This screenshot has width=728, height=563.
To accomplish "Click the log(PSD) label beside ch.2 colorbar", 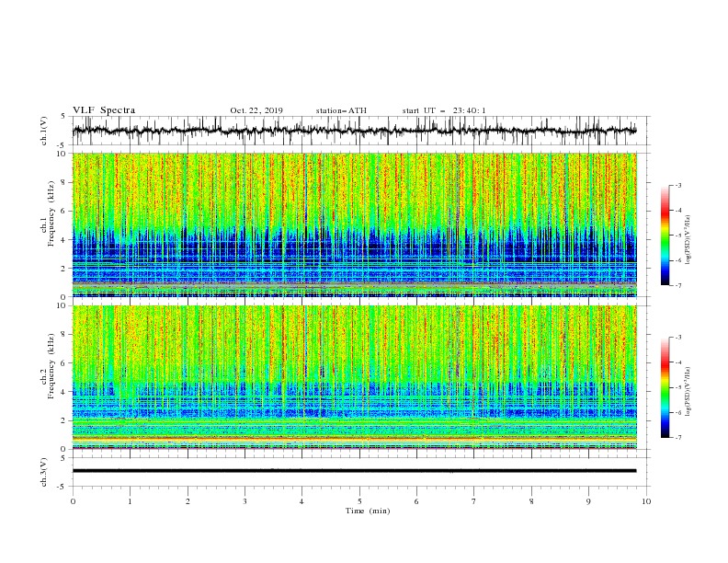I will coord(688,391).
